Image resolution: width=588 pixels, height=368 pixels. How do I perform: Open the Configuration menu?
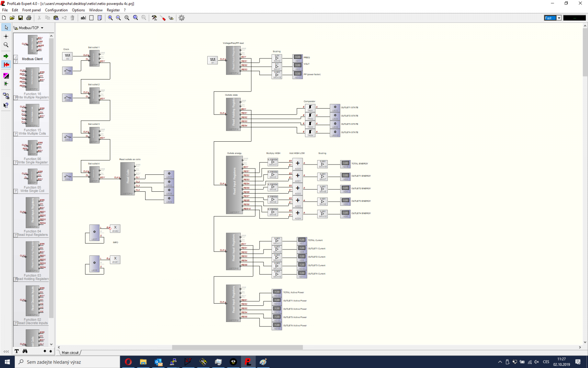[56, 10]
